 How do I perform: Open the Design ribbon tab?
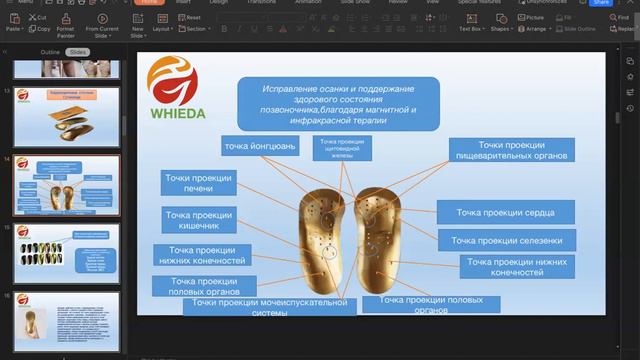pyautogui.click(x=219, y=2)
